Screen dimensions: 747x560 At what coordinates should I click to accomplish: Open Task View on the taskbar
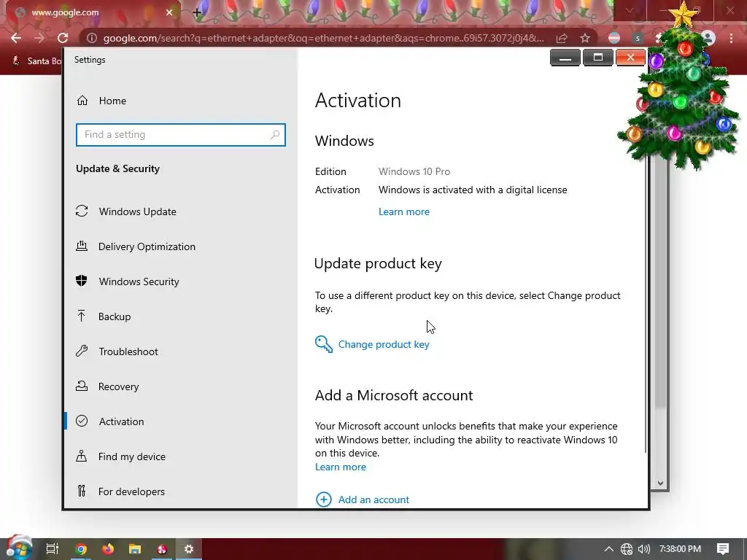pos(53,549)
